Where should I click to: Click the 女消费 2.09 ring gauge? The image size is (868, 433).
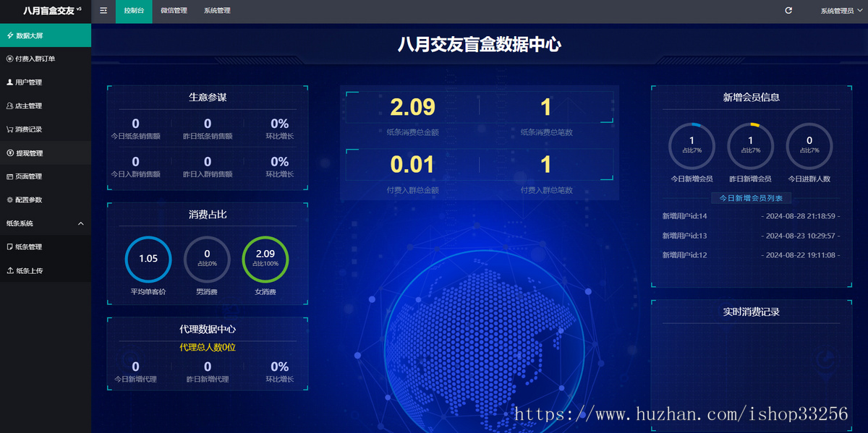265,259
